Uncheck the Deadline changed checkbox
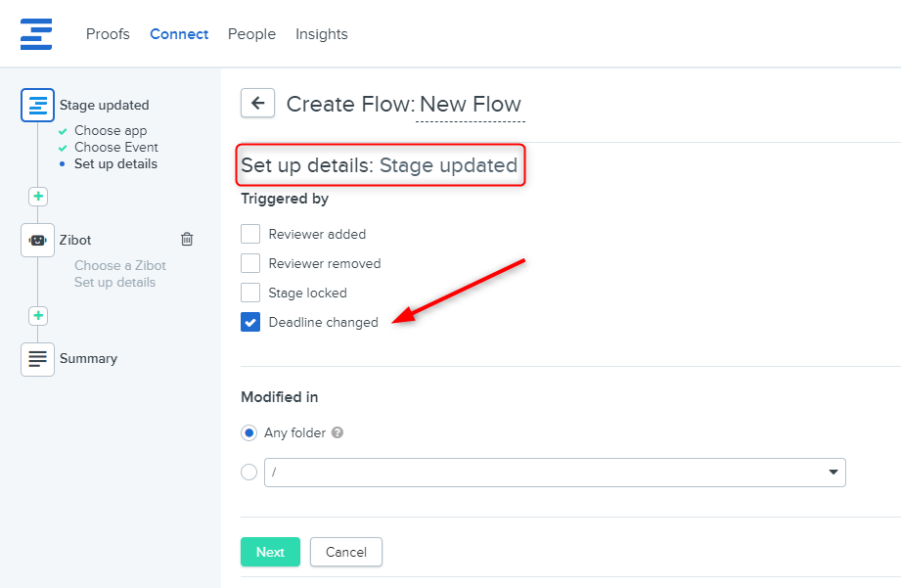The width and height of the screenshot is (901, 588). coord(250,322)
